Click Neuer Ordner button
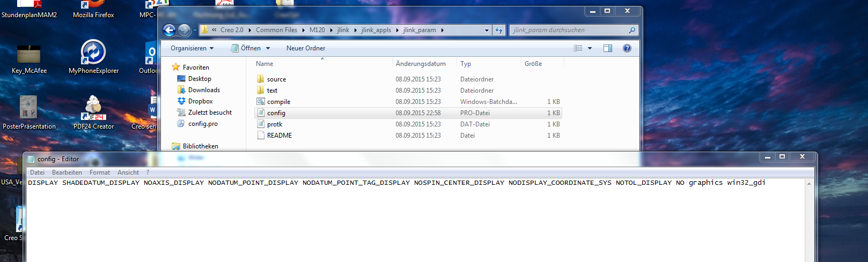The height and width of the screenshot is (262, 868). pyautogui.click(x=306, y=48)
